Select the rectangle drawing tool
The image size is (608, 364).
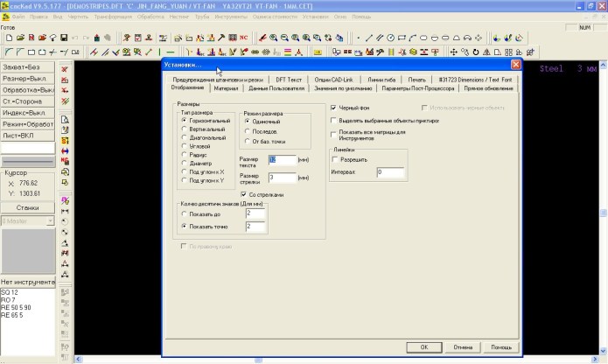[x=402, y=38]
